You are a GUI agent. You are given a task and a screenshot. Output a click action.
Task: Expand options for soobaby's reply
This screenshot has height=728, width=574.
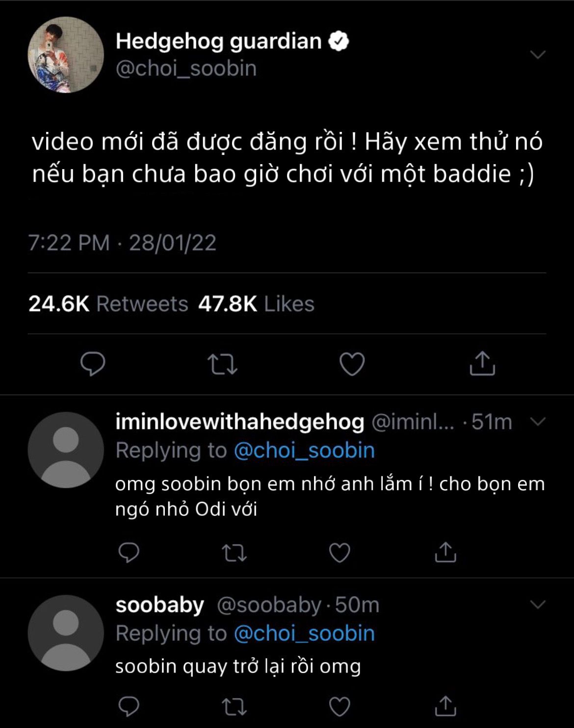pyautogui.click(x=538, y=604)
